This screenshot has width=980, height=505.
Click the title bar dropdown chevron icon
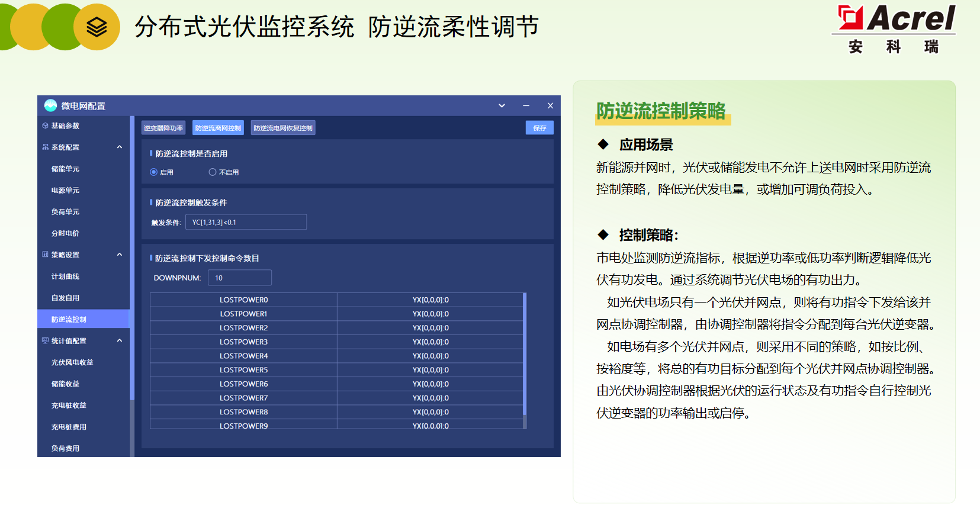point(502,105)
